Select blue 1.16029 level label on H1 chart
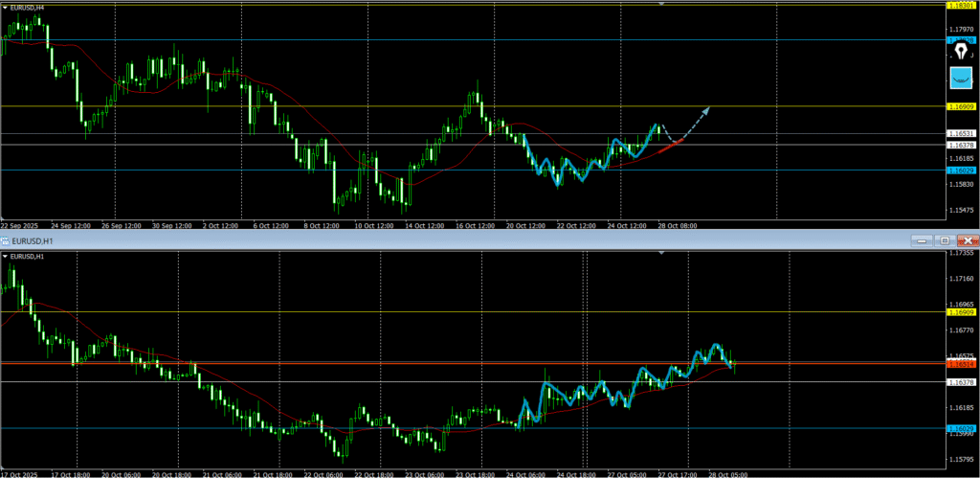 coord(962,428)
